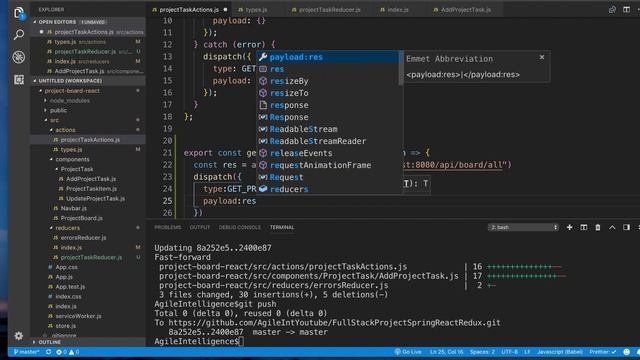The height and width of the screenshot is (360, 640).
Task: Open store.js in file tree
Action: [x=66, y=326]
